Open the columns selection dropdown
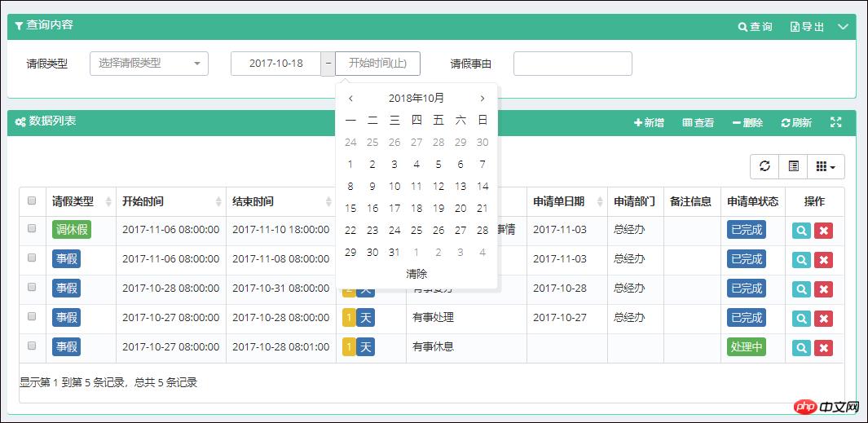The height and width of the screenshot is (423, 868). pyautogui.click(x=826, y=166)
